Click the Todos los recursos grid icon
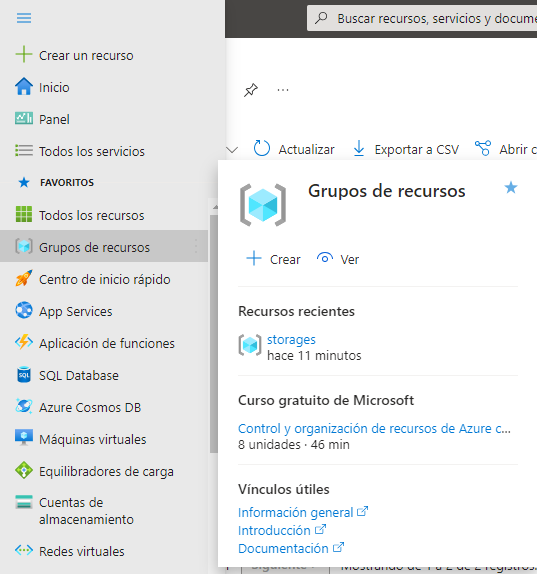The width and height of the screenshot is (537, 574). (24, 214)
